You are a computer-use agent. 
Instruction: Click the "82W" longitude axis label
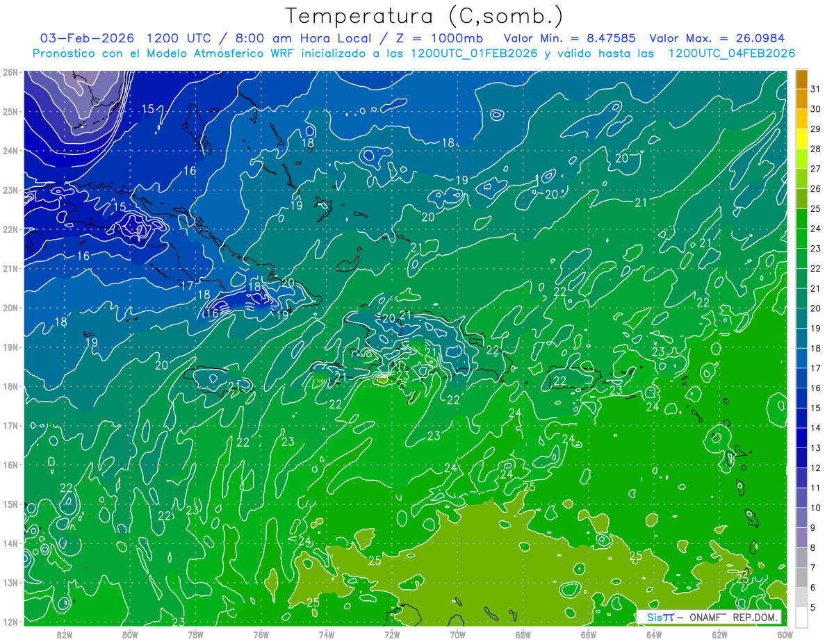coord(65,635)
